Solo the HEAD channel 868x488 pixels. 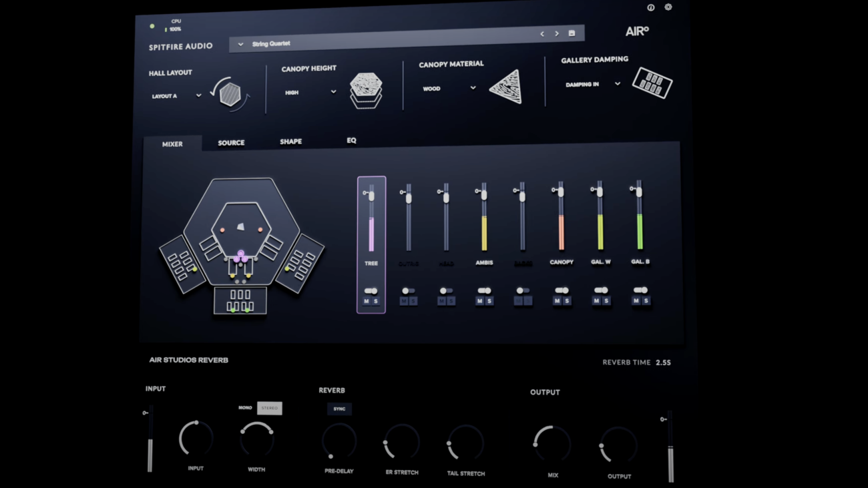tap(451, 302)
